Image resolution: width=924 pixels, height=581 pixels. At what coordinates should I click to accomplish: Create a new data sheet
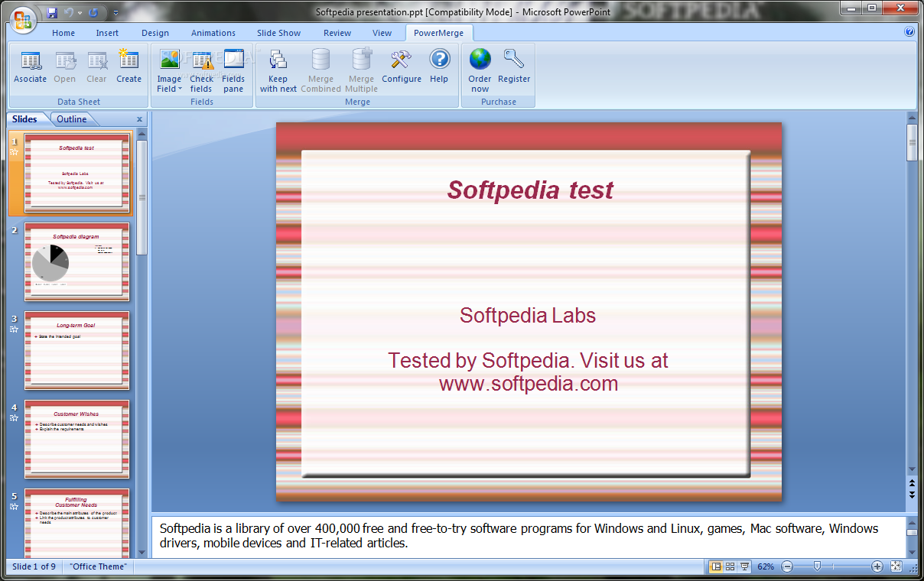129,67
